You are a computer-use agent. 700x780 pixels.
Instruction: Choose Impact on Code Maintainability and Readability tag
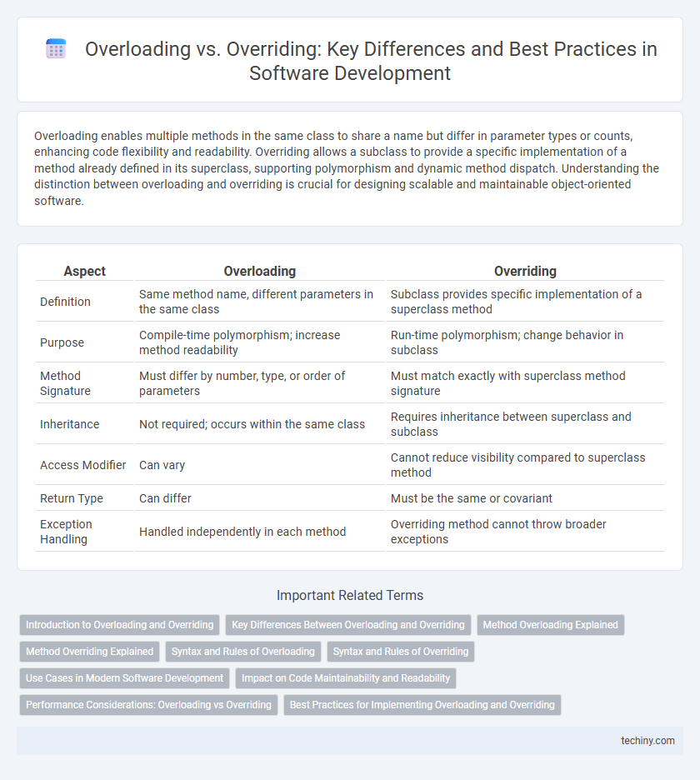pos(346,678)
